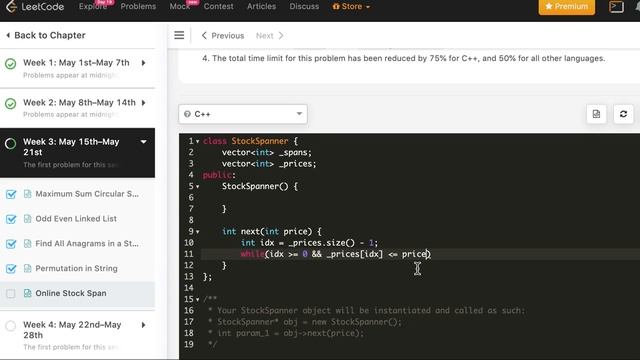Place cursor on the while loop line
Screen dimensions: 640x360
click(x=409, y=254)
